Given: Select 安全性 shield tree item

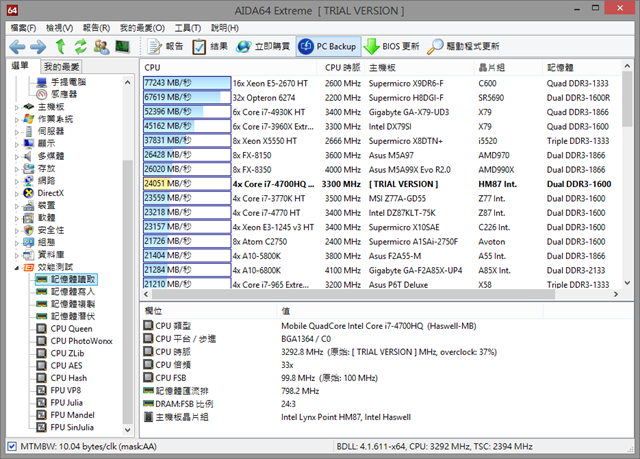Looking at the screenshot, I should (43, 230).
